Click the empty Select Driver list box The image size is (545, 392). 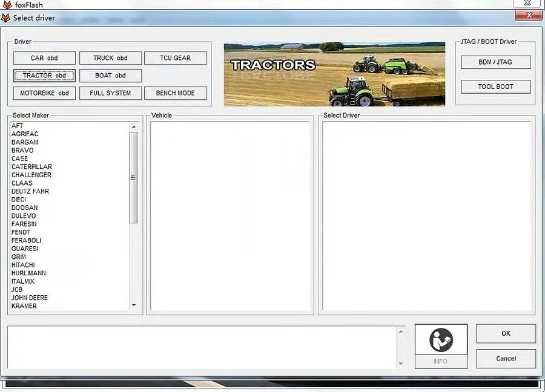click(x=426, y=215)
